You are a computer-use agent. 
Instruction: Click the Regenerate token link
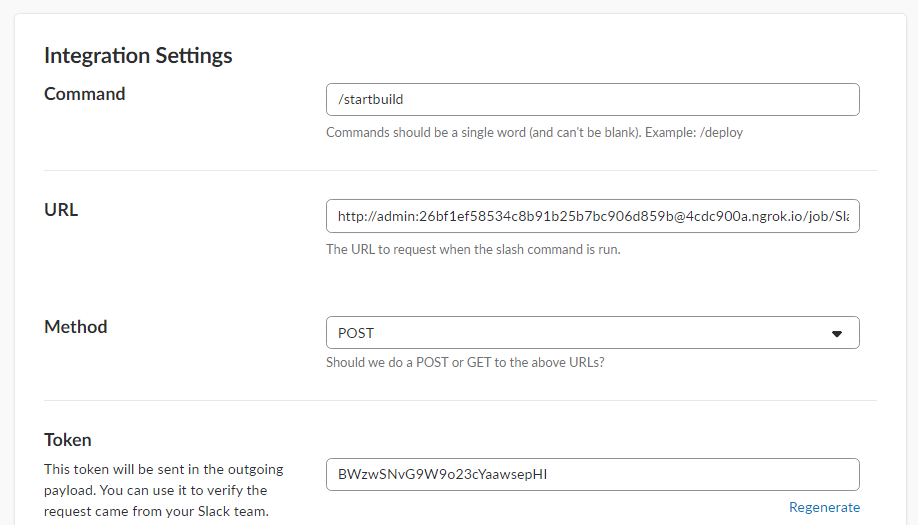pyautogui.click(x=824, y=507)
